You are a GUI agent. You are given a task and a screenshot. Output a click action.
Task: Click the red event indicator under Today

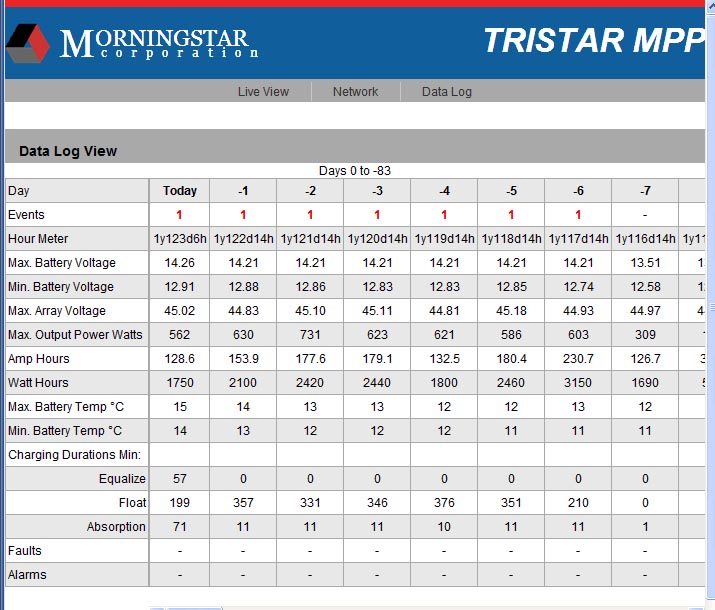pyautogui.click(x=179, y=215)
